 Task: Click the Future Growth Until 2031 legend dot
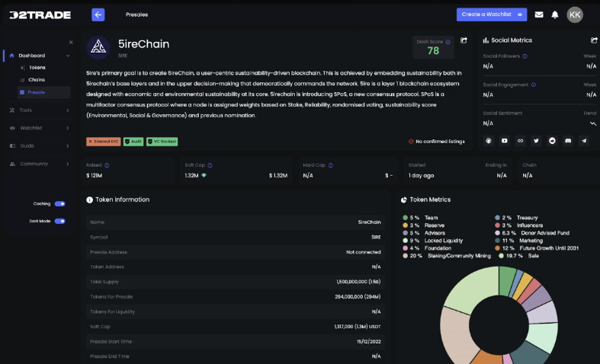(497, 248)
